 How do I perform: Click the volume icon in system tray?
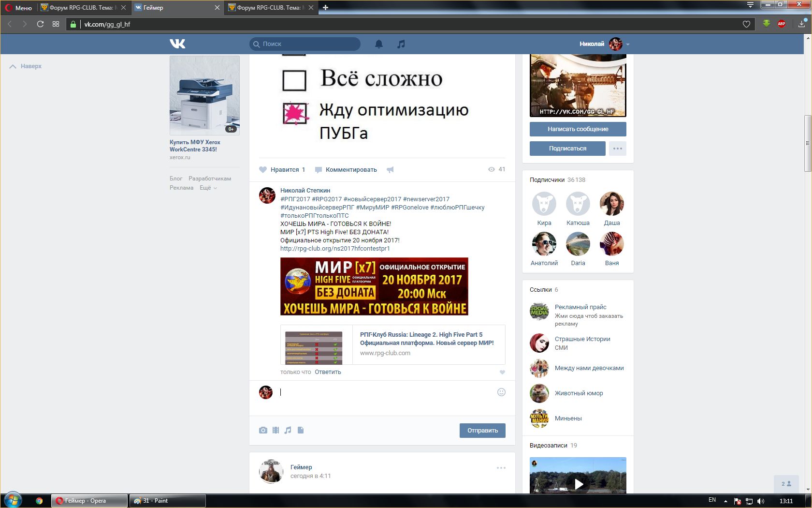[761, 501]
